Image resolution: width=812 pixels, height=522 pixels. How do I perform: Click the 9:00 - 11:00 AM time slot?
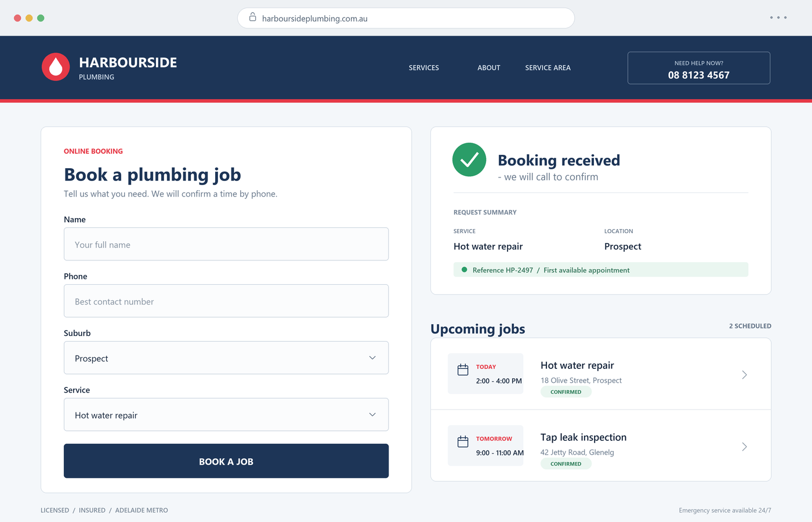[x=500, y=453]
